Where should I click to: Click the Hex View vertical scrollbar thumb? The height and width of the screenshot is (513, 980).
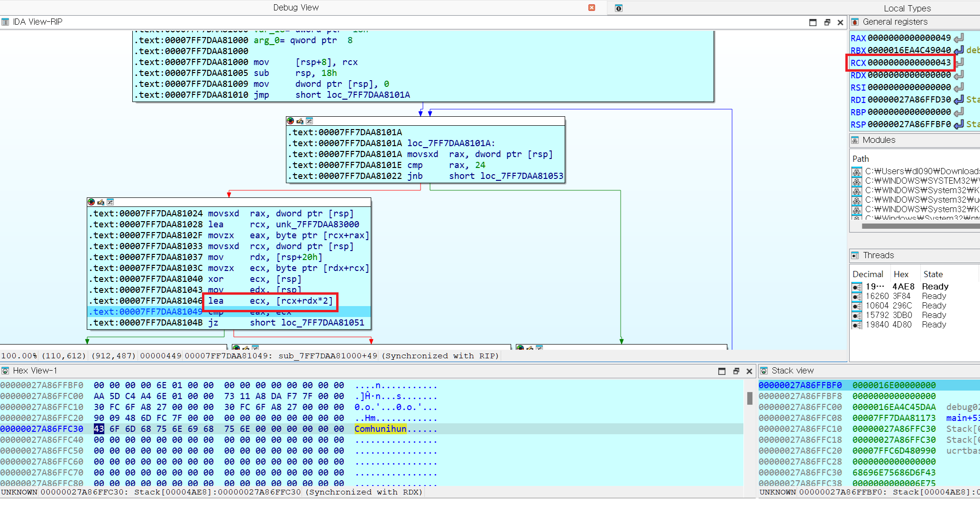click(750, 398)
